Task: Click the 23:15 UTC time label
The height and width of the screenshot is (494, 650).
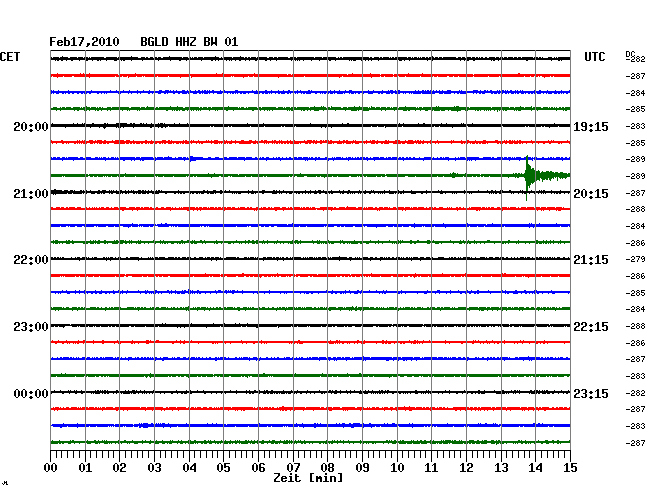Action: coord(590,394)
